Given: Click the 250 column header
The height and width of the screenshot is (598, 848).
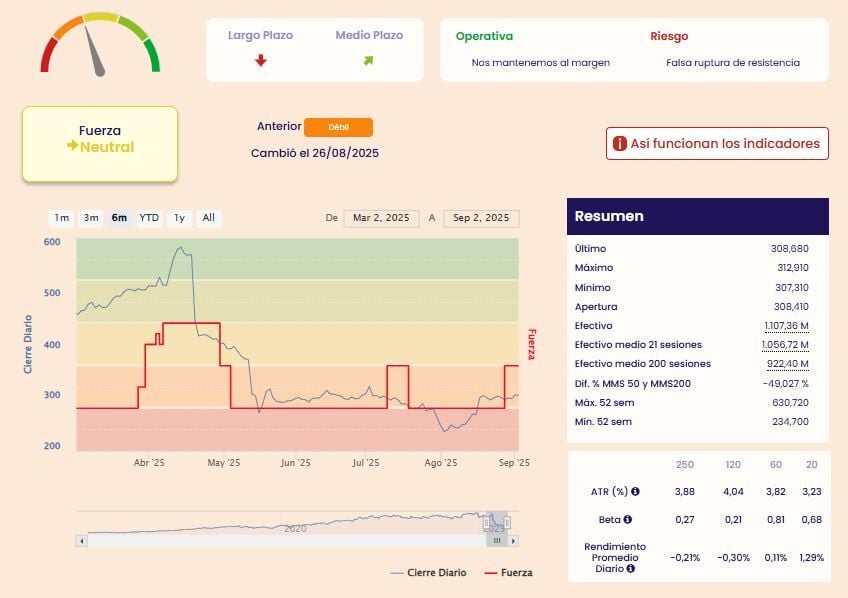Looking at the screenshot, I should [685, 464].
